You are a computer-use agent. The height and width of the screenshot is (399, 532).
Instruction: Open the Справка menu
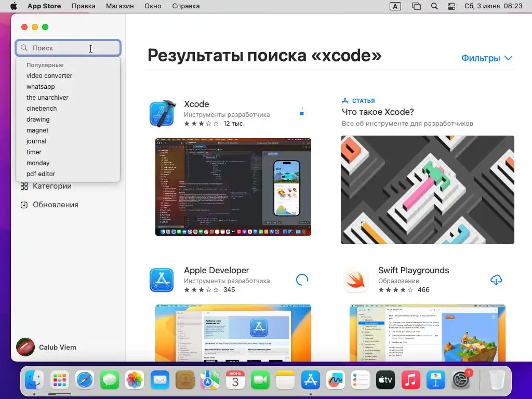pyautogui.click(x=185, y=6)
